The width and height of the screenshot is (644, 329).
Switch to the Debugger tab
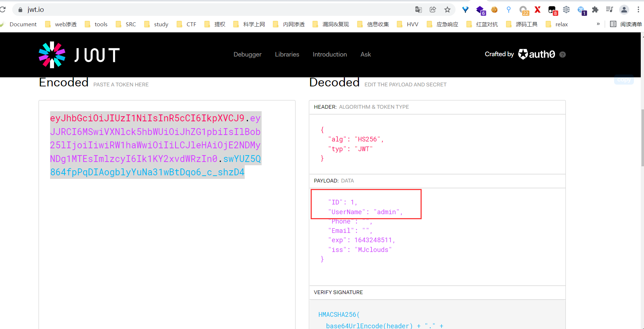click(x=247, y=54)
